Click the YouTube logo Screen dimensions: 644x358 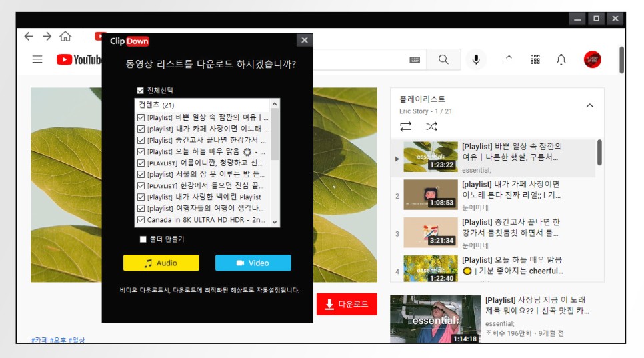tap(79, 59)
